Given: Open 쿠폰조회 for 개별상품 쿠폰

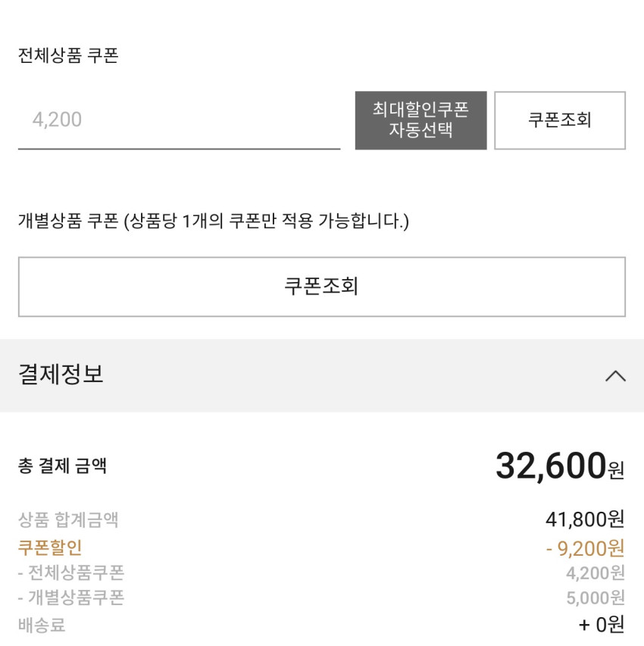Looking at the screenshot, I should pos(321,287).
